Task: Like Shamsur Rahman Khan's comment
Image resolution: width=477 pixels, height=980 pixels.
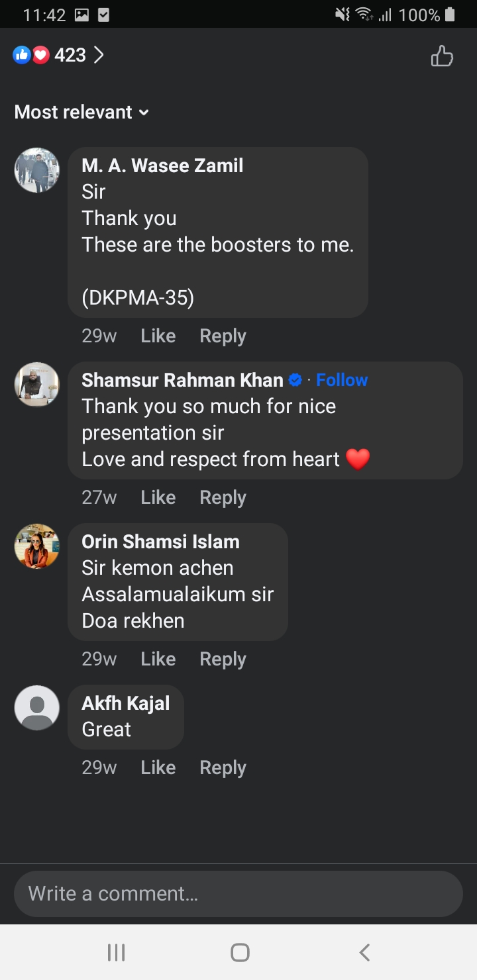Action: click(x=158, y=498)
